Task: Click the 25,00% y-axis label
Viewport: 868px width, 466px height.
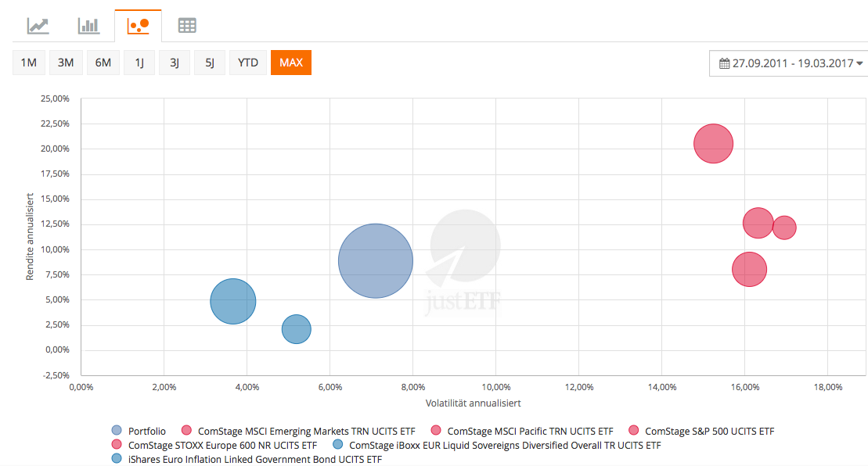Action: (x=55, y=99)
